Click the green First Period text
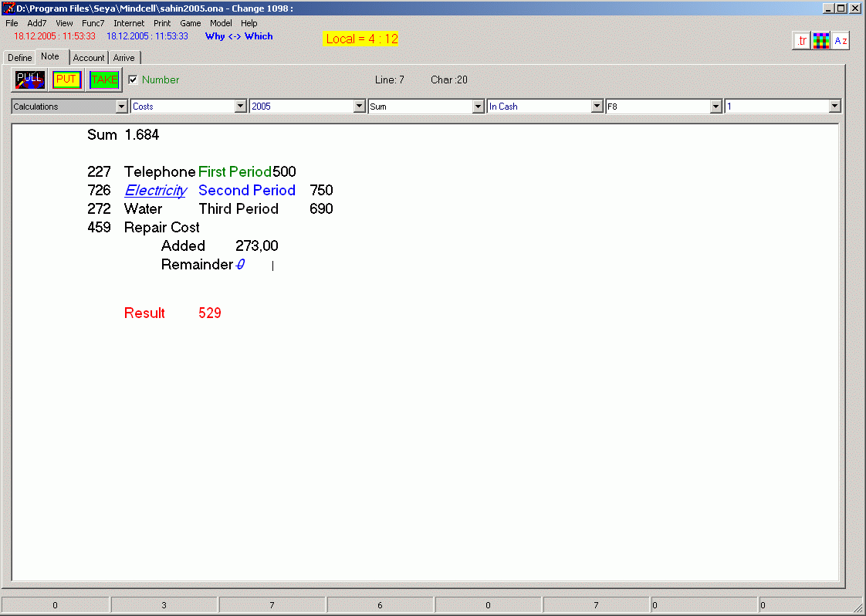866x616 pixels. (x=235, y=172)
